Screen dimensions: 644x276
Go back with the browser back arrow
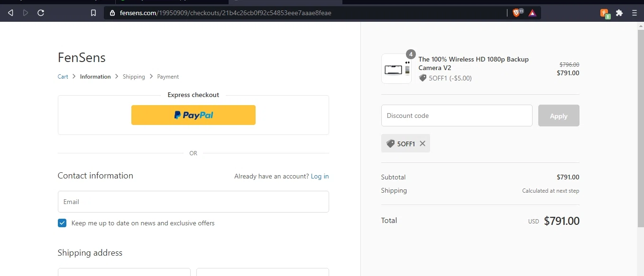click(x=10, y=13)
